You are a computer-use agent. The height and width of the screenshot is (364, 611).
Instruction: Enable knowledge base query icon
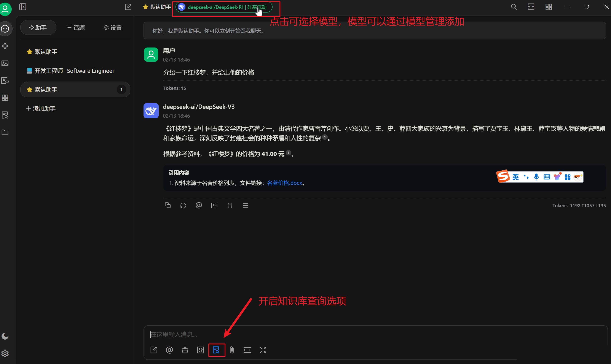[x=216, y=350]
